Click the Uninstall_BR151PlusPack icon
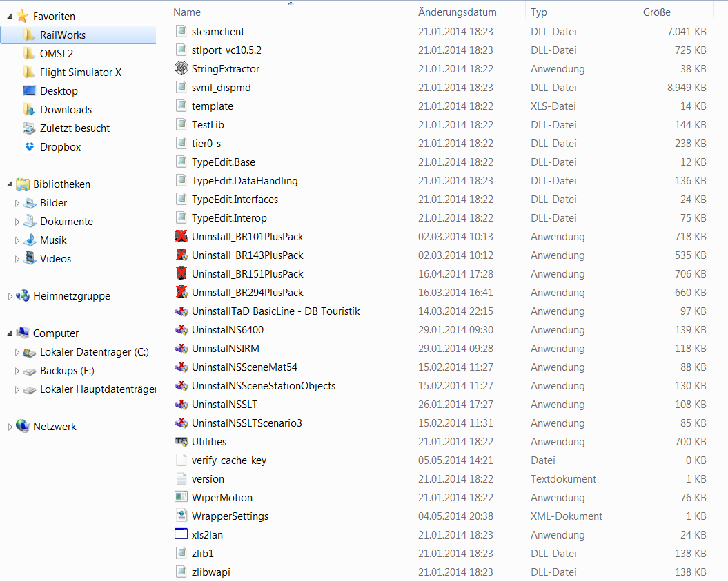Viewport: 728px width, 582px height. tap(181, 273)
